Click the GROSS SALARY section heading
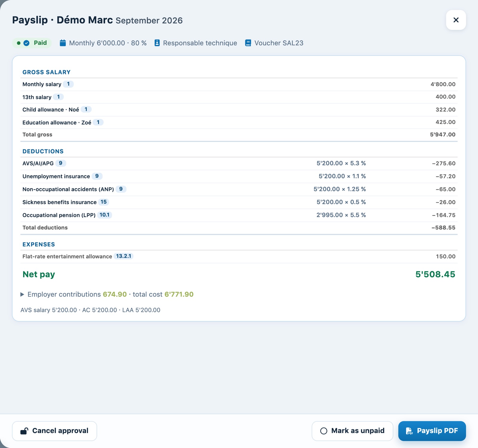478x448 pixels. click(47, 72)
